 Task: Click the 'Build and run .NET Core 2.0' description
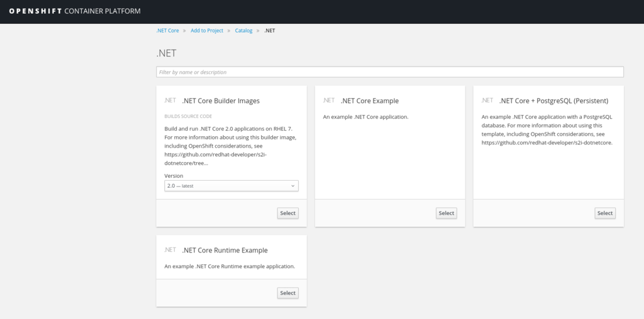click(x=230, y=146)
